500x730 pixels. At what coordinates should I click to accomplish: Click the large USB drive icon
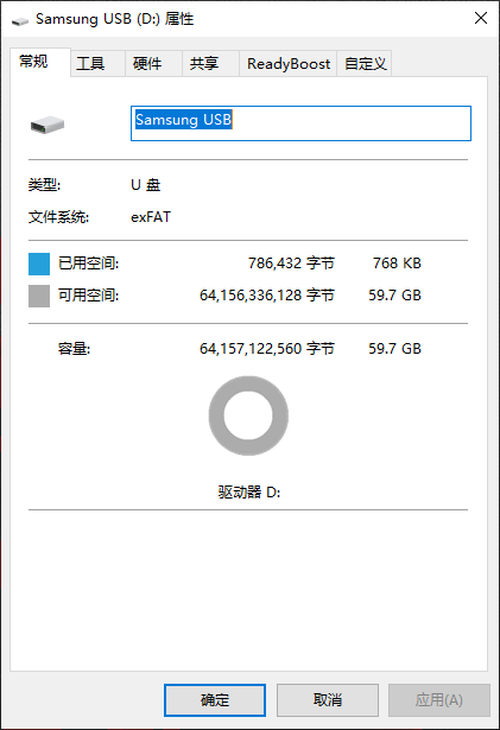pos(47,124)
